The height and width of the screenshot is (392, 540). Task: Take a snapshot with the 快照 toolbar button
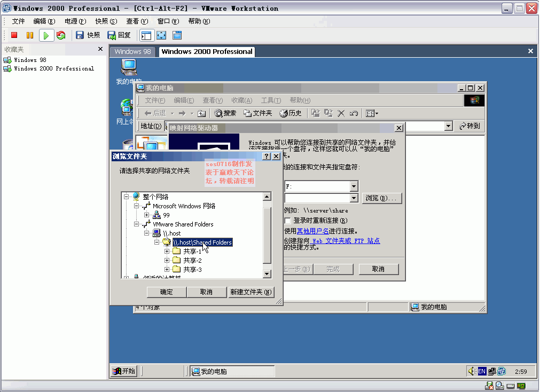88,35
